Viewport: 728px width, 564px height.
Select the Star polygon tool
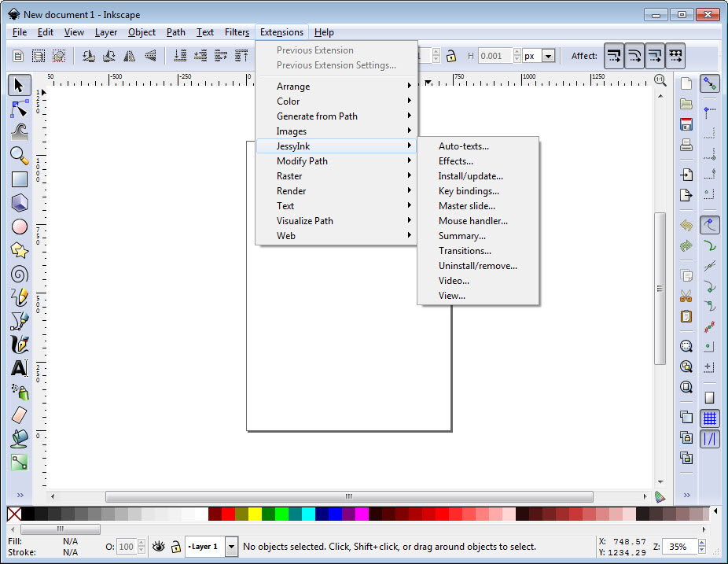click(19, 250)
